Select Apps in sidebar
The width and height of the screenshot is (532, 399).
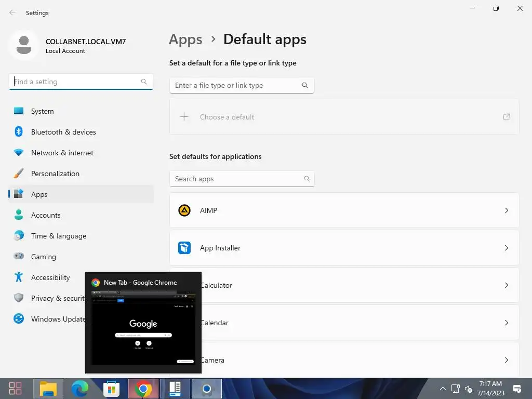point(81,194)
